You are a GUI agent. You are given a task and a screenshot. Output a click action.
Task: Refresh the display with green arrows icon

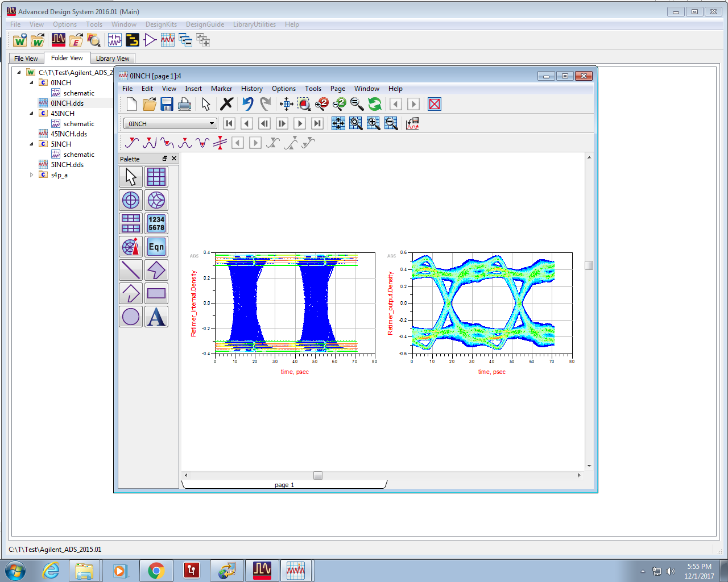click(x=375, y=104)
